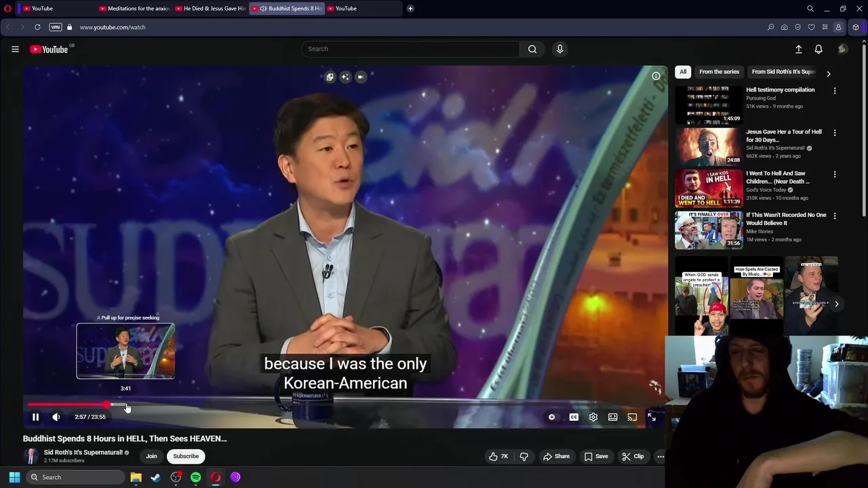This screenshot has width=868, height=488.
Task: Create a Clip of the video
Action: click(x=633, y=456)
